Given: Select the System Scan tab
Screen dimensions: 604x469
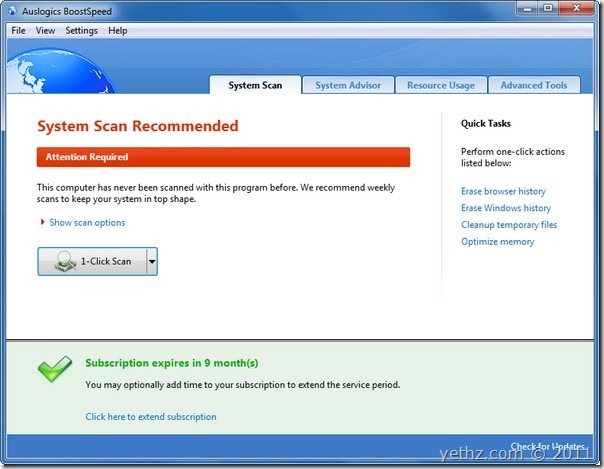Looking at the screenshot, I should tap(255, 85).
